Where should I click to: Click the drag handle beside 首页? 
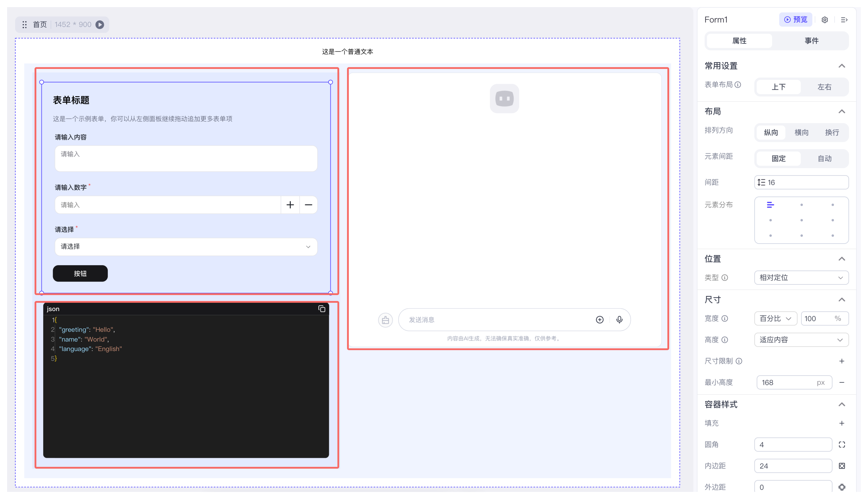(x=24, y=25)
